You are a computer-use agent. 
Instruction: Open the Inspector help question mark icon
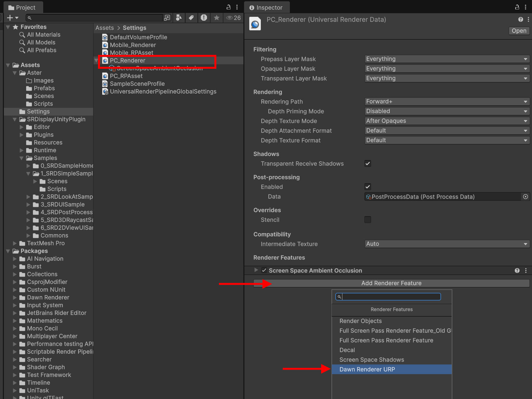[x=520, y=20]
